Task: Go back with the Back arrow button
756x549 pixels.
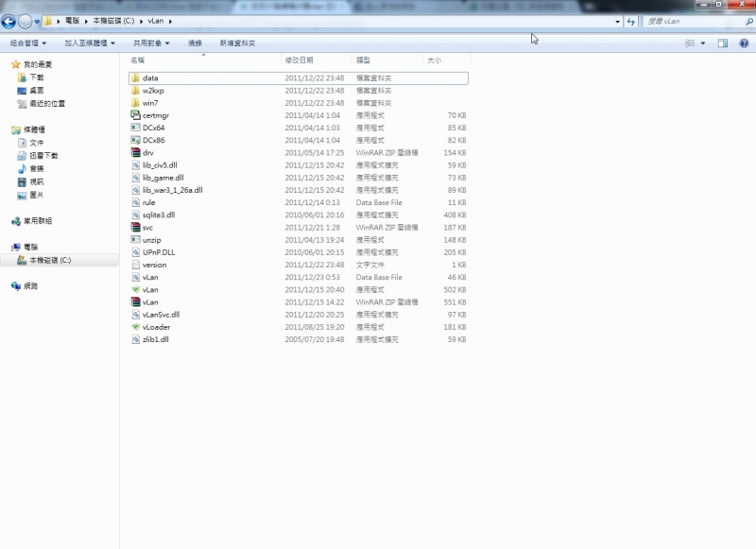Action: (9, 21)
